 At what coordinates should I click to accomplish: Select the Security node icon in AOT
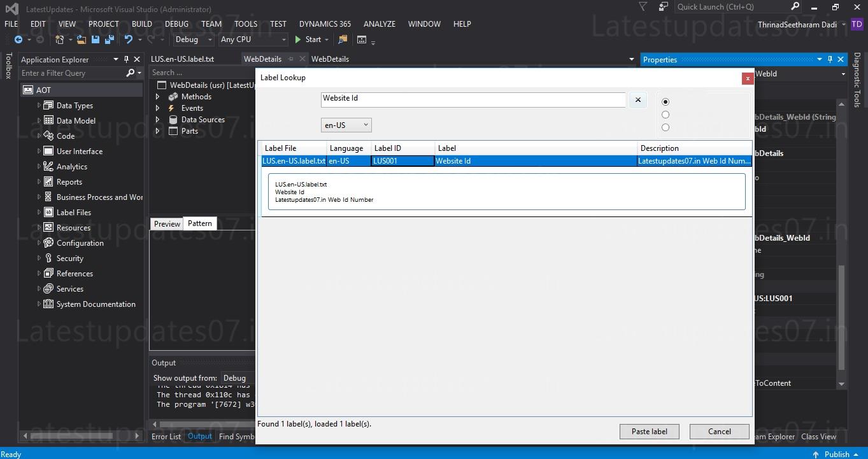pos(47,258)
